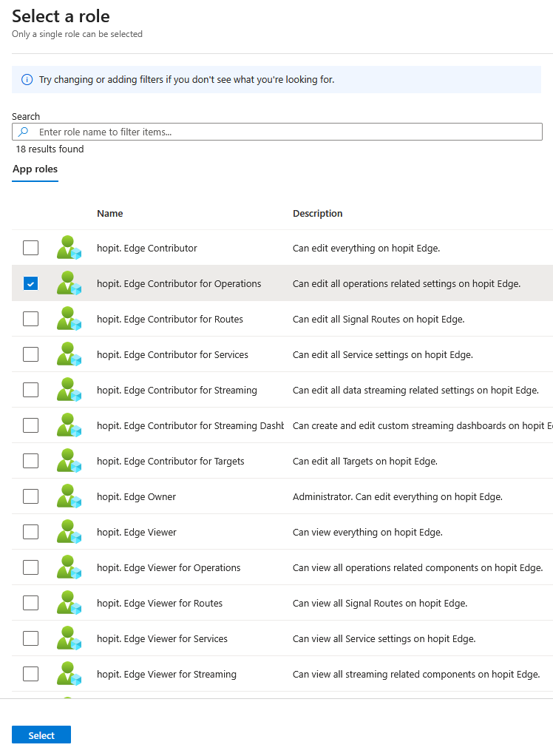This screenshot has height=756, width=553.
Task: Click the role icon for Edge Contributor for Streaming
Action: pos(69,390)
